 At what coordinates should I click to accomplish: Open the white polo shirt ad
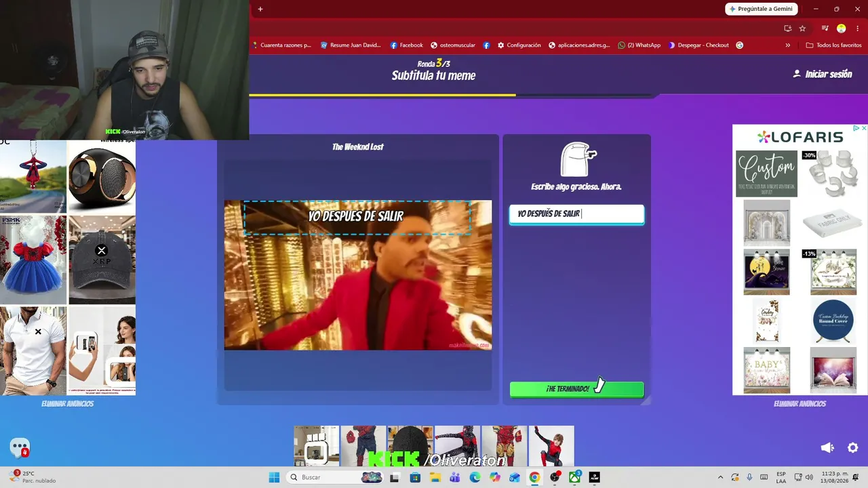33,350
